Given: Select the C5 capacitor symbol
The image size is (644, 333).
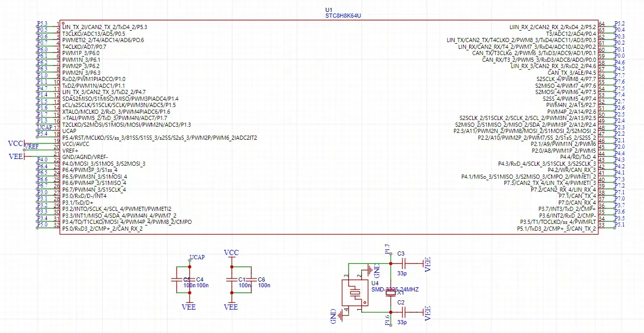Looking at the screenshot, I should 176,279.
